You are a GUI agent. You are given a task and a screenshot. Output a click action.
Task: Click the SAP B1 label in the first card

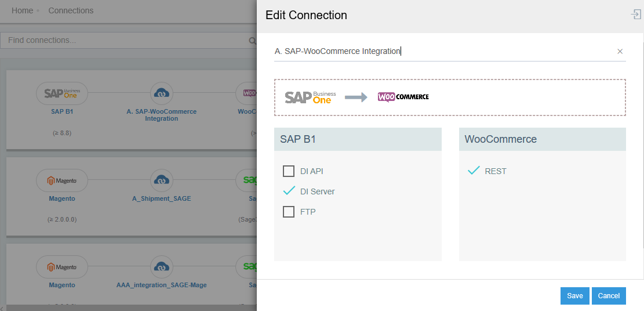(62, 111)
